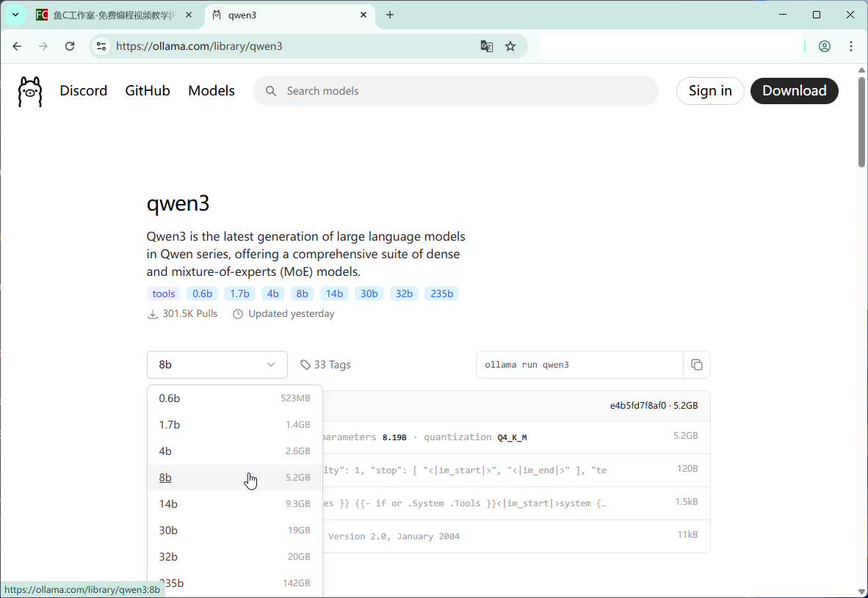
Task: Click the browser forward arrow
Action: coord(43,46)
